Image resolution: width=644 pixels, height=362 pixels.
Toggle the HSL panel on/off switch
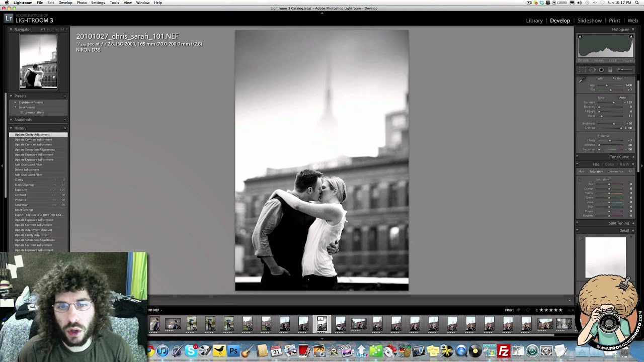(x=578, y=164)
